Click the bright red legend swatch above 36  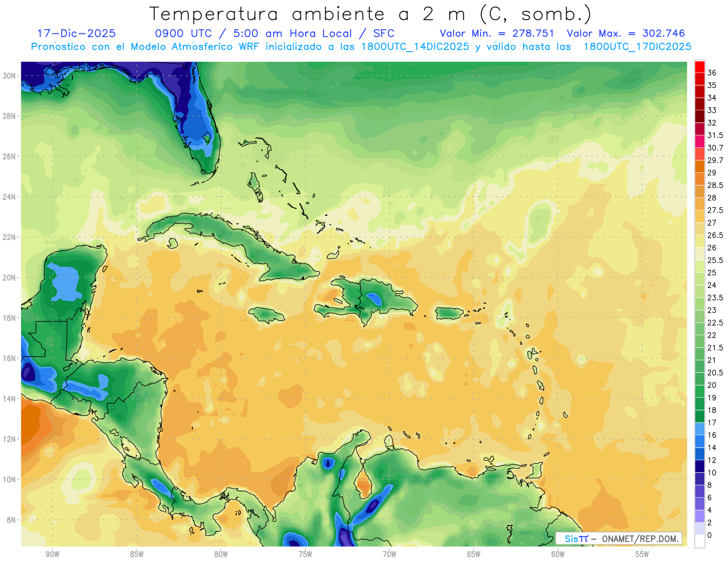pos(699,67)
